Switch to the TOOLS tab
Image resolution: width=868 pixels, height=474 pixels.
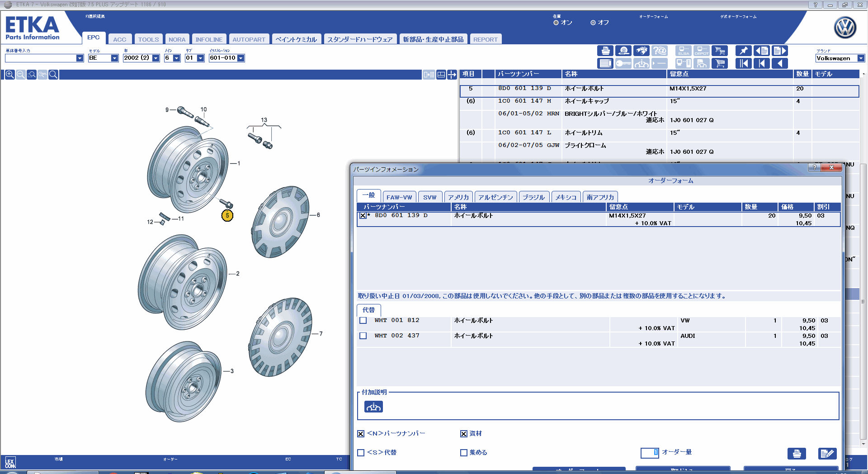(x=148, y=39)
